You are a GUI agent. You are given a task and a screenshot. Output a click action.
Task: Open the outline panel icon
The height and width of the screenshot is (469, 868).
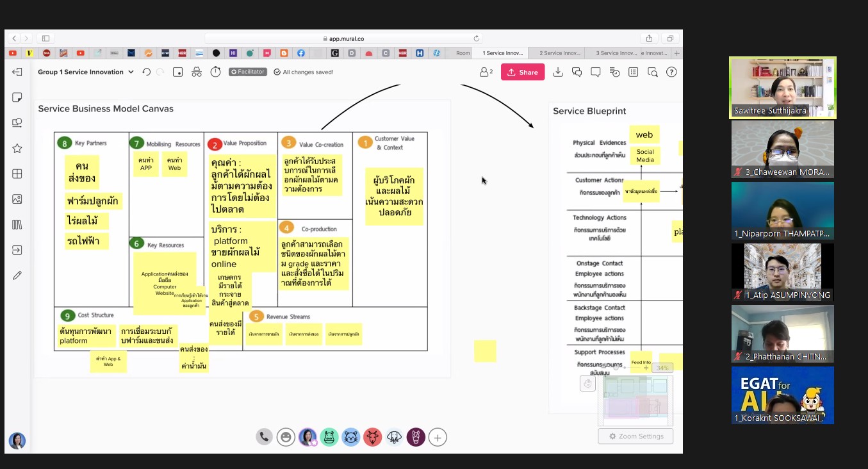click(x=634, y=72)
